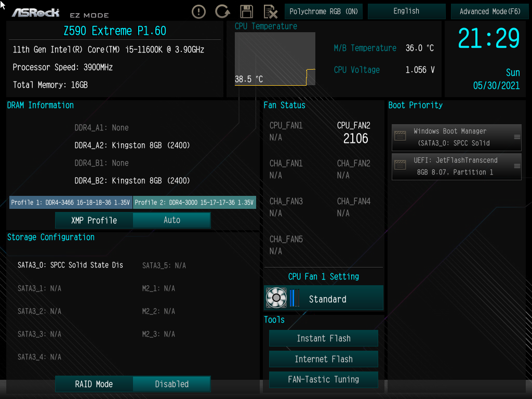Open Instant Flash tool
Viewport: 532px width, 399px height.
point(324,338)
